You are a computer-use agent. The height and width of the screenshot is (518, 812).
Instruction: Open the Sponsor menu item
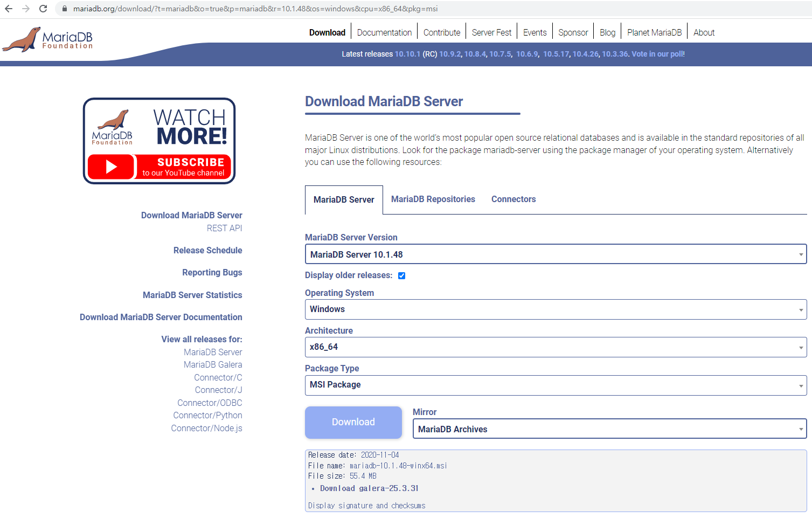[x=573, y=32]
